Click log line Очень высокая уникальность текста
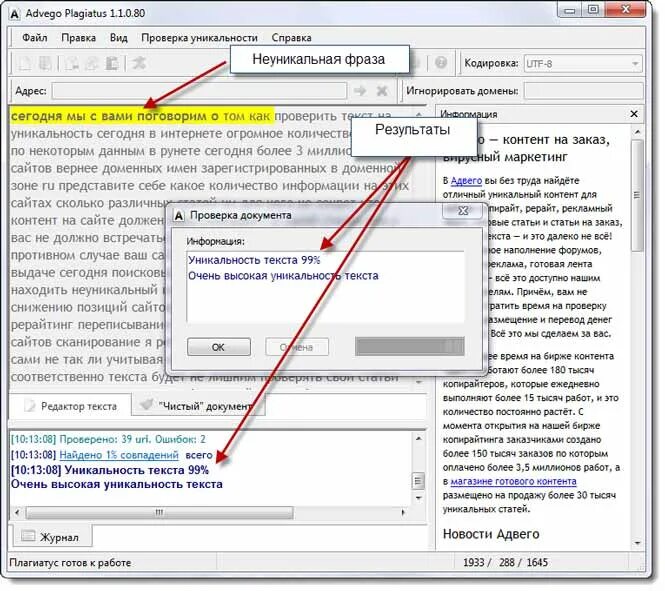The image size is (665, 591). [x=117, y=485]
